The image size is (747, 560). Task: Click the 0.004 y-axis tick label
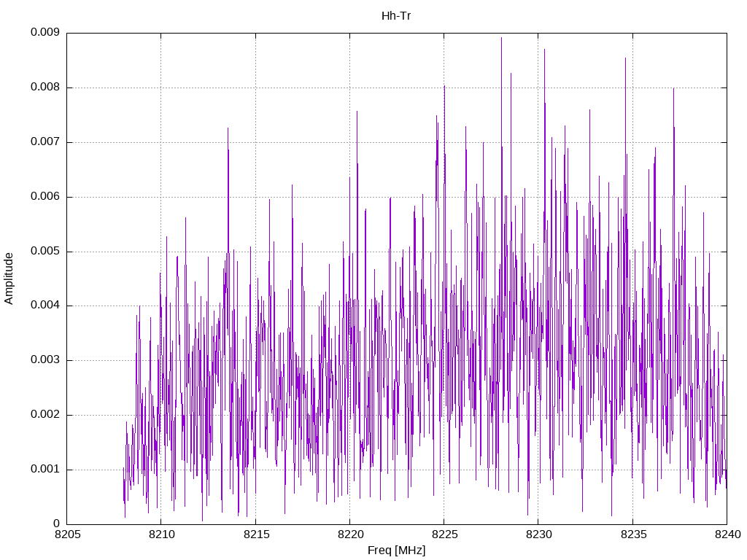point(45,306)
